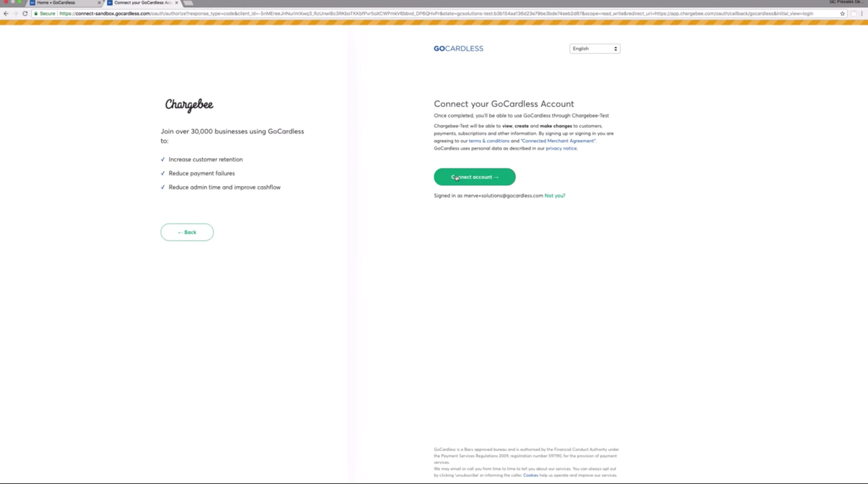This screenshot has height=484, width=868.
Task: Close the Home • GoCardless tab
Action: tap(99, 3)
